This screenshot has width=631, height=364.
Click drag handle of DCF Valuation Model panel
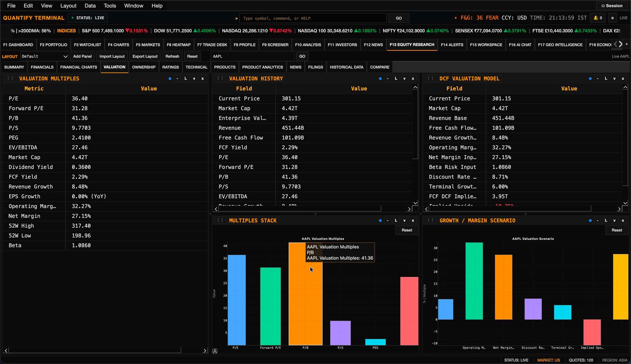point(431,78)
